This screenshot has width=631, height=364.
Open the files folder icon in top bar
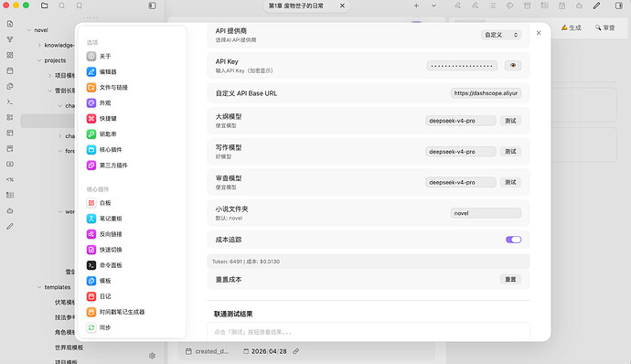[x=45, y=5]
